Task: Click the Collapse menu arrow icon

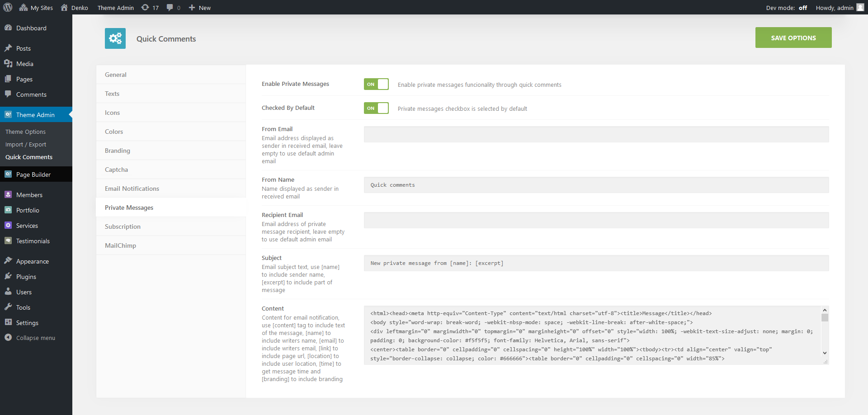Action: click(8, 337)
